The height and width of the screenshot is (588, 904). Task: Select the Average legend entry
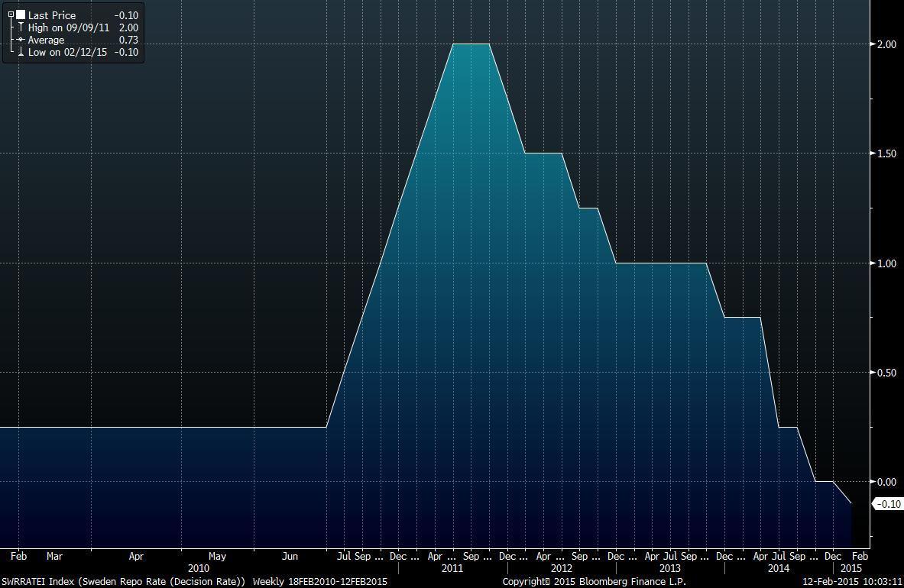click(x=46, y=40)
